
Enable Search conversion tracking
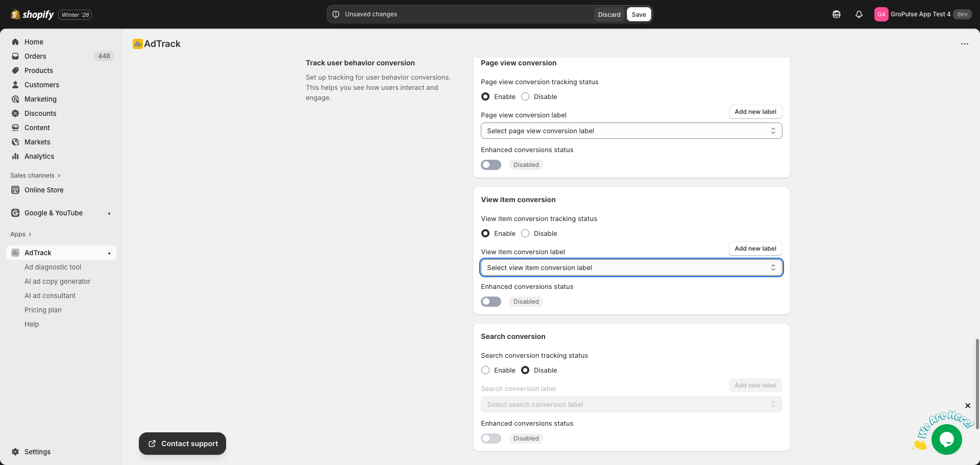click(x=485, y=370)
